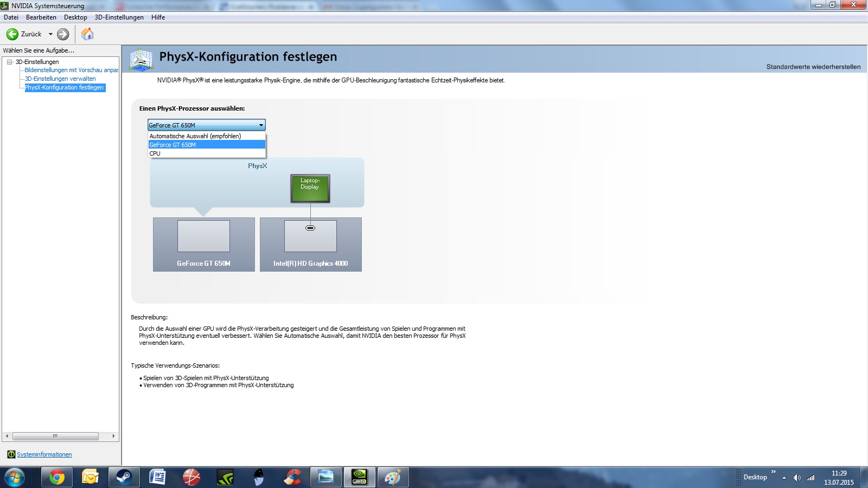
Task: Open Google Chrome from taskbar
Action: coord(57,478)
